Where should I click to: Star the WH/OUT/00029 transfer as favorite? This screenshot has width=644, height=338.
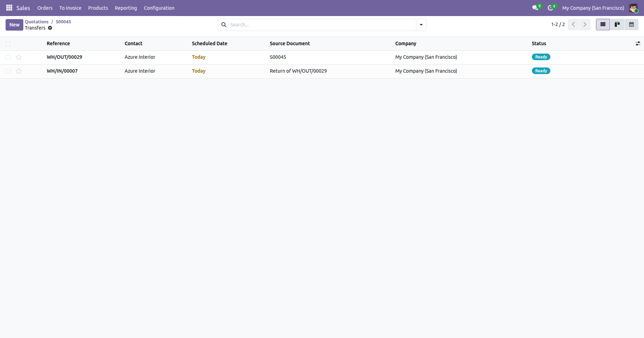pos(19,57)
